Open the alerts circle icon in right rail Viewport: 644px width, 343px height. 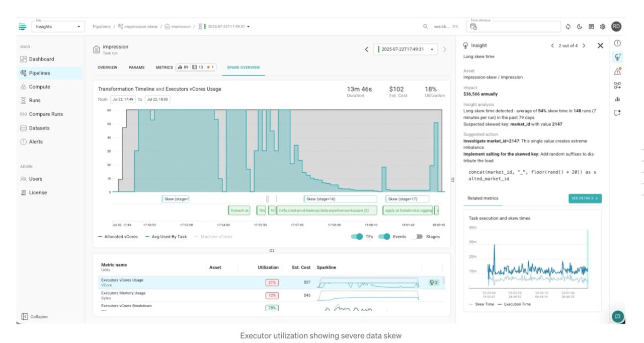click(x=617, y=43)
